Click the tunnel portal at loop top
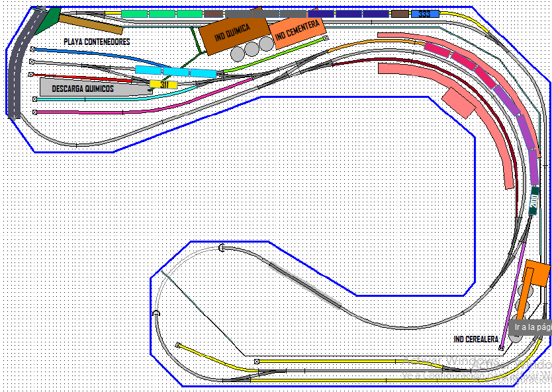The image size is (552, 392). pyautogui.click(x=222, y=248)
